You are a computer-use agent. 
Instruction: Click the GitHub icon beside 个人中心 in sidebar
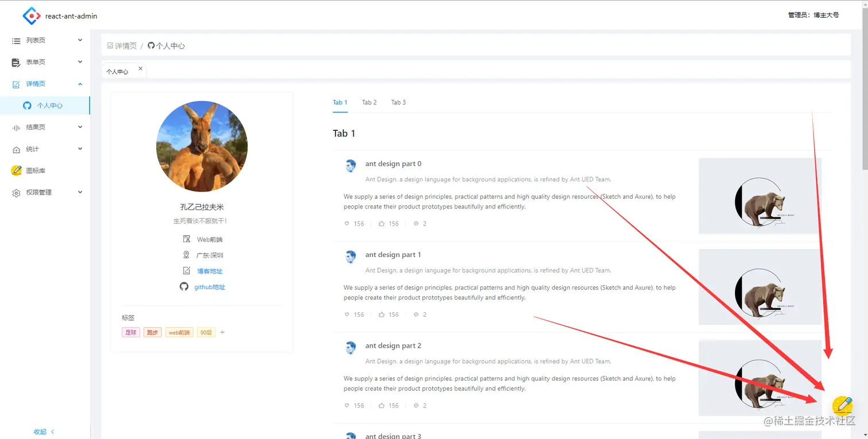(27, 106)
